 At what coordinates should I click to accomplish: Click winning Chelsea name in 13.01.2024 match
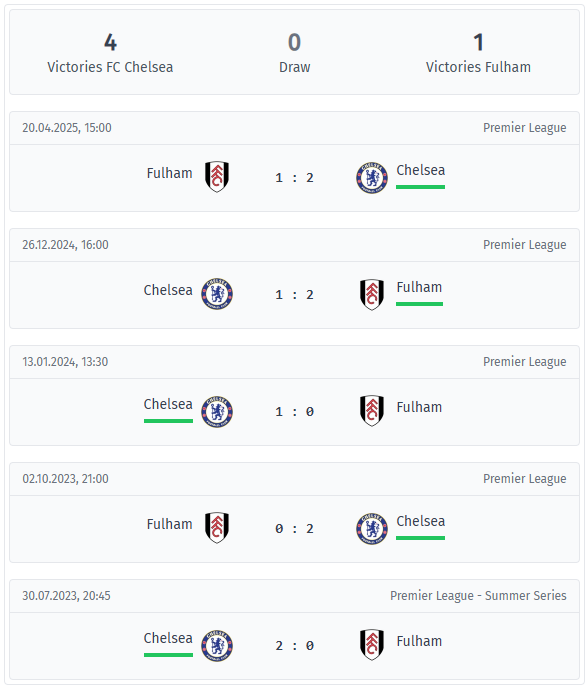pyautogui.click(x=168, y=404)
